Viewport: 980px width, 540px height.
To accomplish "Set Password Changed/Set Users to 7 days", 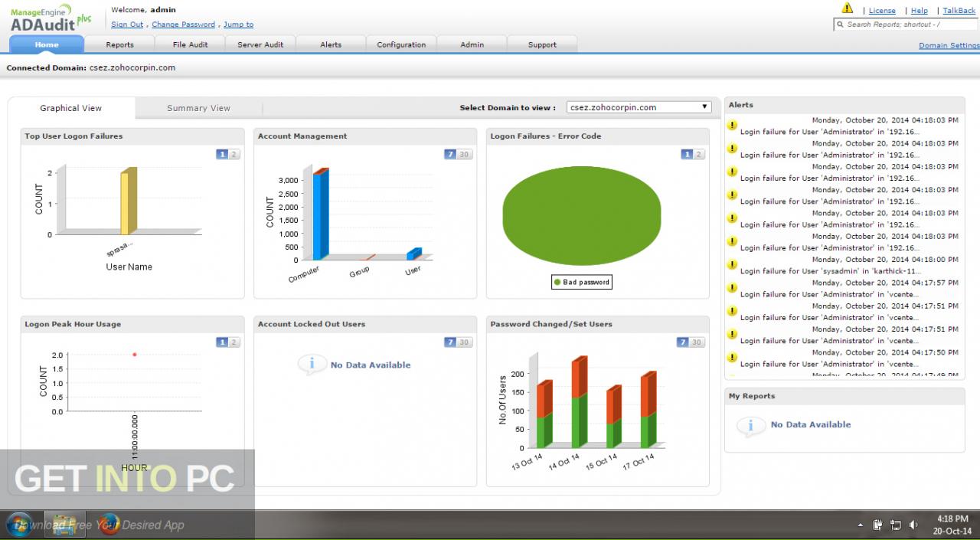I will (683, 342).
